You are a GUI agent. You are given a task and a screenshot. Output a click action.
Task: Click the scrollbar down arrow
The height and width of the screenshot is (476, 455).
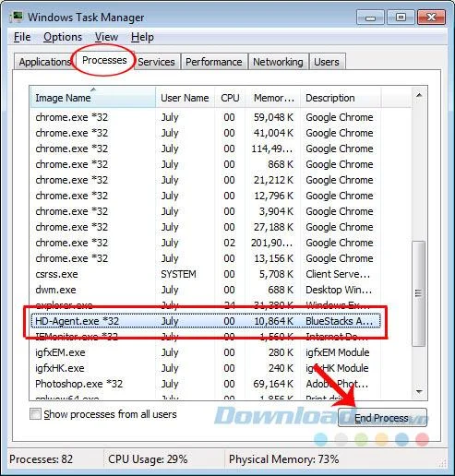tap(419, 391)
